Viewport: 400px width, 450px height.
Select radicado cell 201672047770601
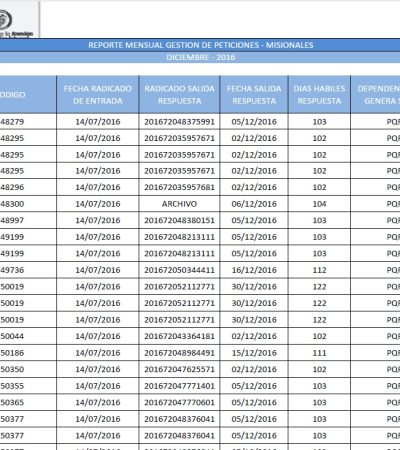tap(179, 402)
